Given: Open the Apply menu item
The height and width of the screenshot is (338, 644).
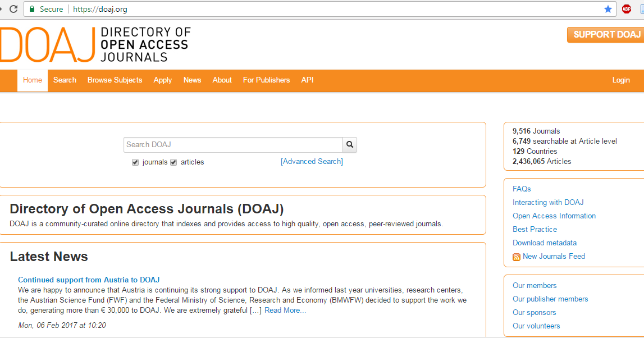Looking at the screenshot, I should (163, 80).
